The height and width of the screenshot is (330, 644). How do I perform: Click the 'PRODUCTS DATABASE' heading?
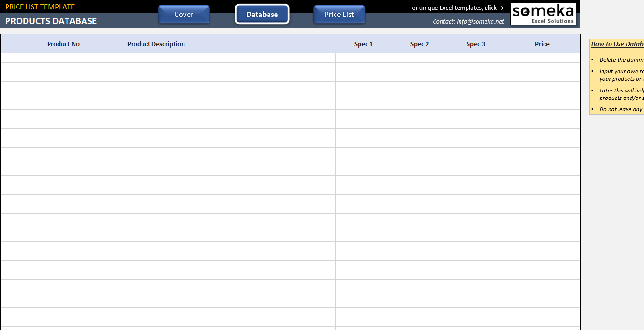(51, 21)
